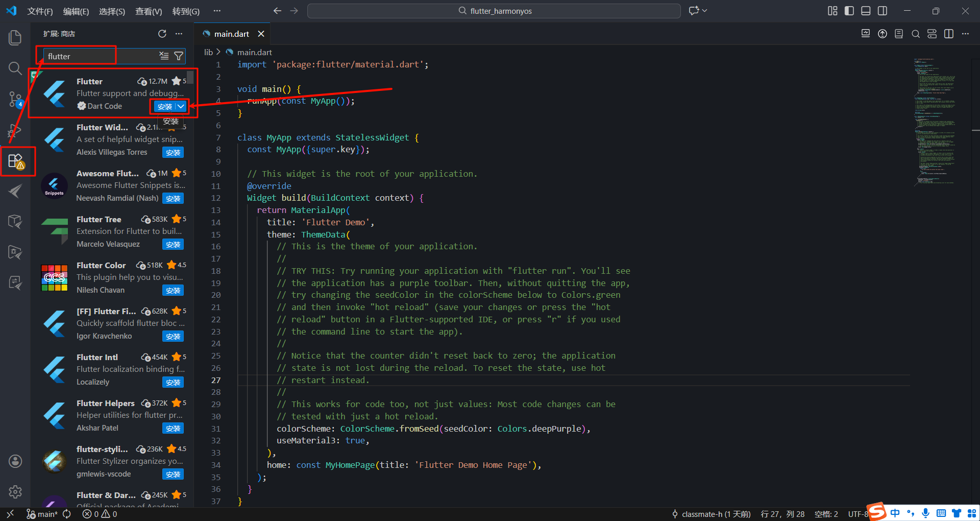
Task: Click 行 27, 列 28 cursor position
Action: pos(782,514)
